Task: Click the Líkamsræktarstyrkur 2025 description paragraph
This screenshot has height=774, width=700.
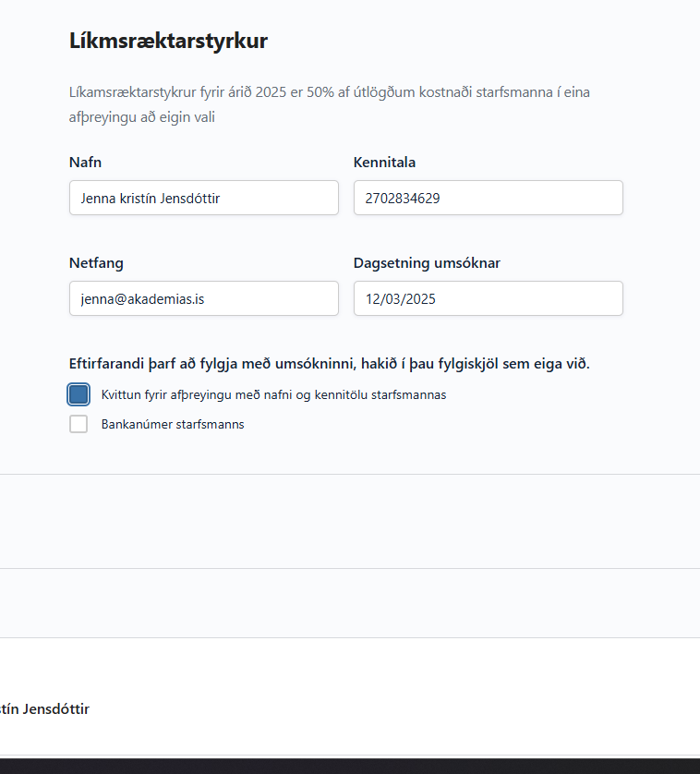Action: (342, 104)
